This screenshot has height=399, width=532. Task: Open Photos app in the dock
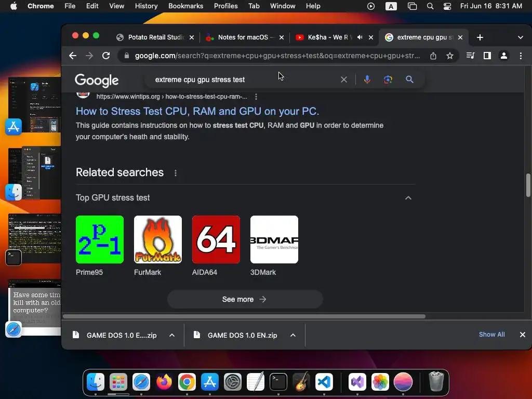click(x=380, y=382)
